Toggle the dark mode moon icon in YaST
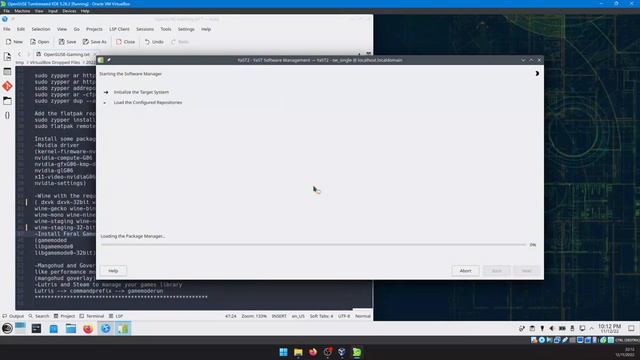This screenshot has height=360, width=640. tap(537, 73)
